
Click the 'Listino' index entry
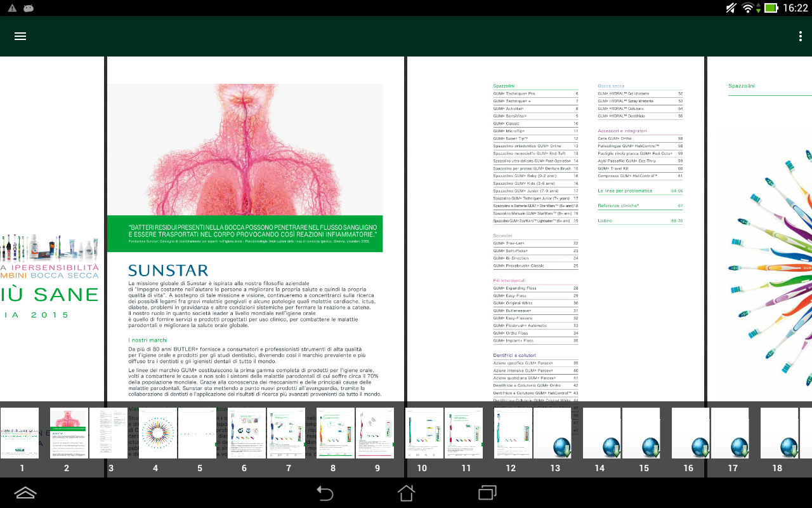click(640, 221)
